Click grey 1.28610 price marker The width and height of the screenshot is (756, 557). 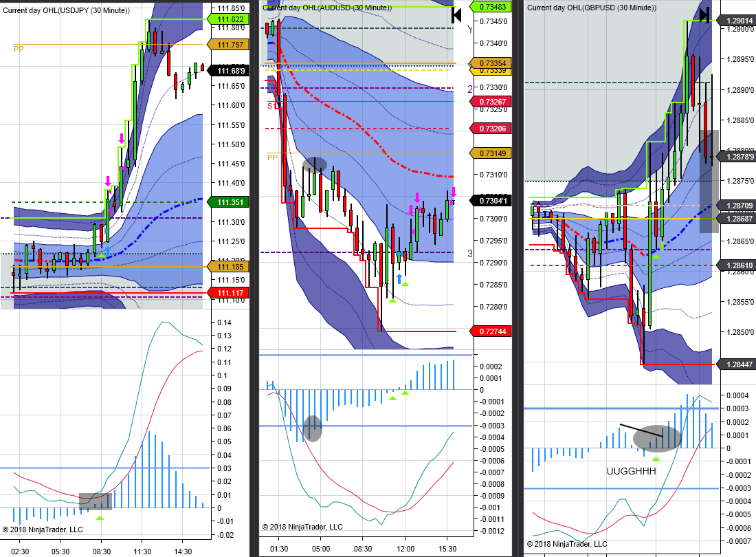[736, 265]
